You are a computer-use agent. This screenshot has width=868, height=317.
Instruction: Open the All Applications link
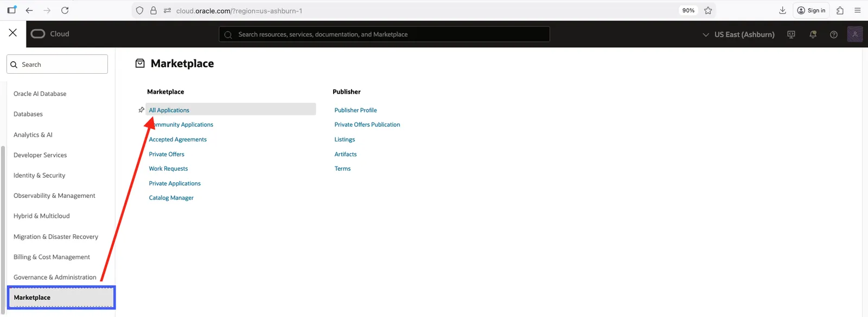tap(169, 110)
